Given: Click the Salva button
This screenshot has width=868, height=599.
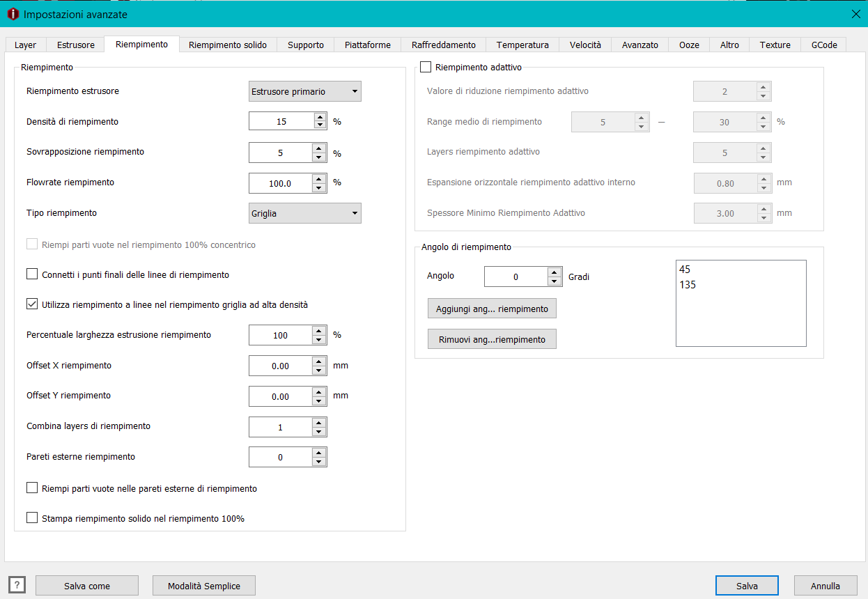Looking at the screenshot, I should coord(747,586).
